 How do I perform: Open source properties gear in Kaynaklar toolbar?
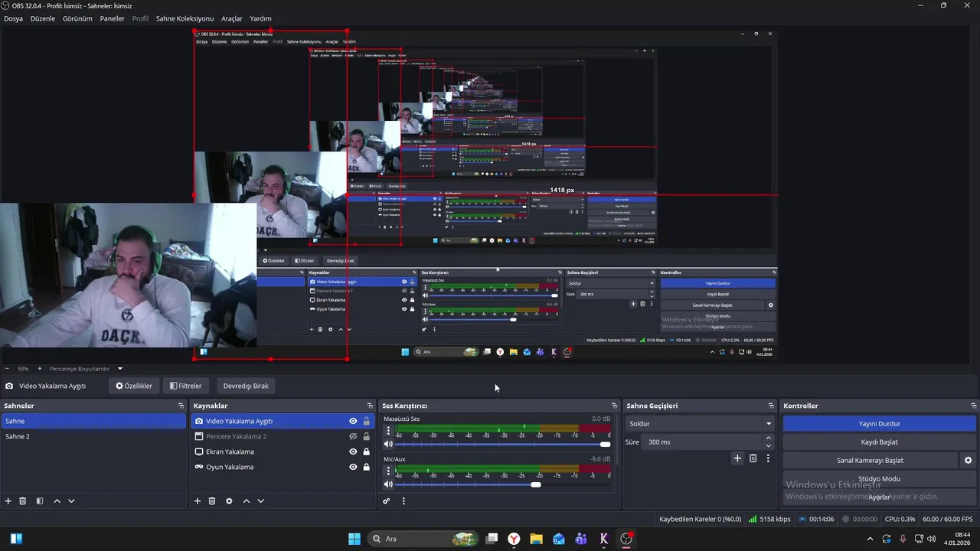coord(229,501)
